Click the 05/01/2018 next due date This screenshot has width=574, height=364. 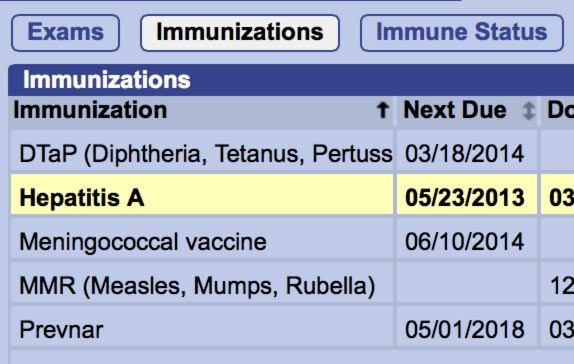tap(464, 330)
